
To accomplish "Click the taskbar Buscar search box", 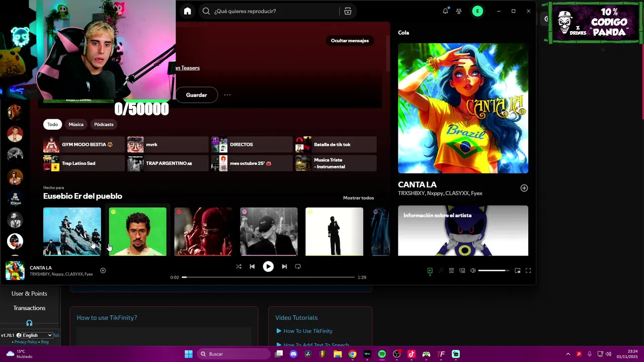I will point(234,354).
